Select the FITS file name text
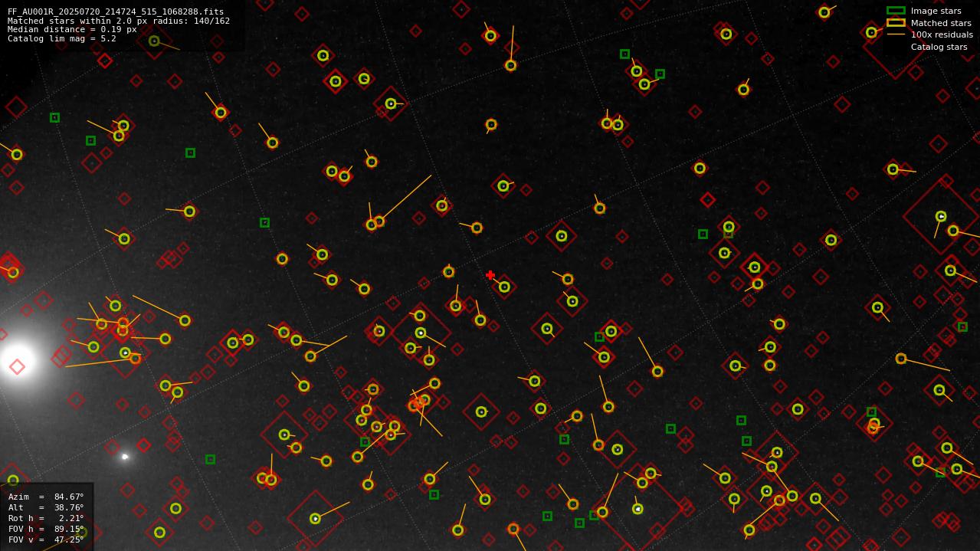Viewport: 980px width, 551px height. click(116, 12)
